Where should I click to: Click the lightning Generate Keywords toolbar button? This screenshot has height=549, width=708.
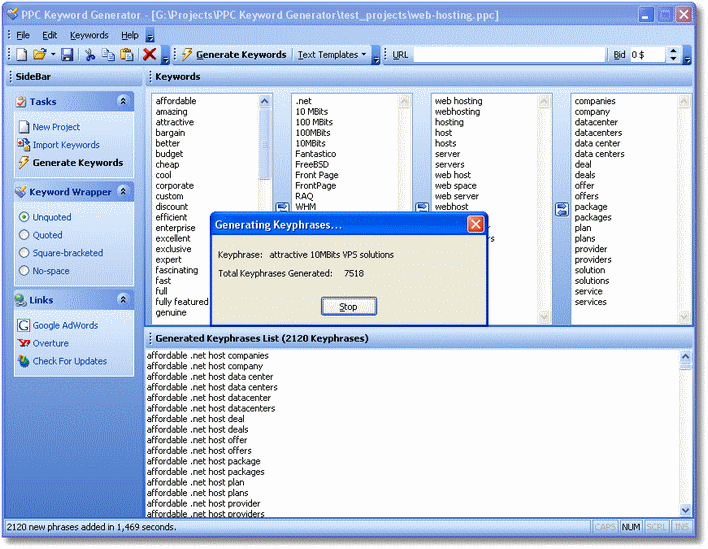(x=234, y=55)
